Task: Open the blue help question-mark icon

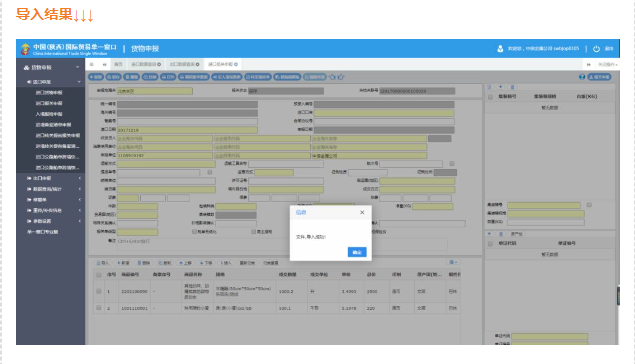Action: pyautogui.click(x=582, y=77)
